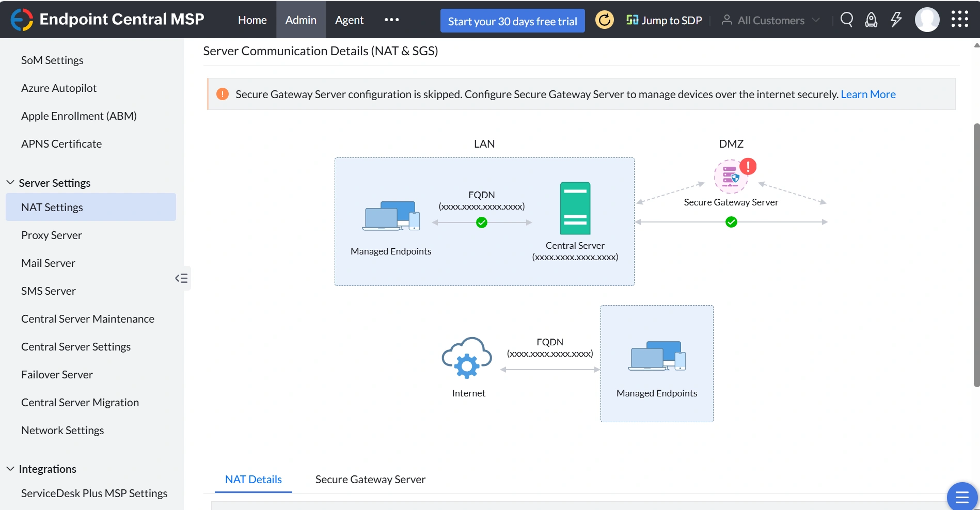Image resolution: width=980 pixels, height=510 pixels.
Task: Open the All Customers dropdown
Action: coord(770,20)
